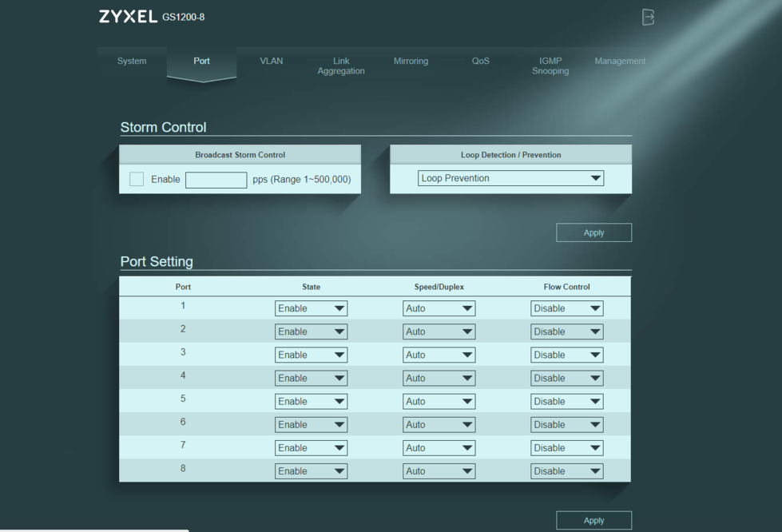Expand Port 3 Speed/Duplex dropdown
The width and height of the screenshot is (782, 532).
pyautogui.click(x=439, y=355)
